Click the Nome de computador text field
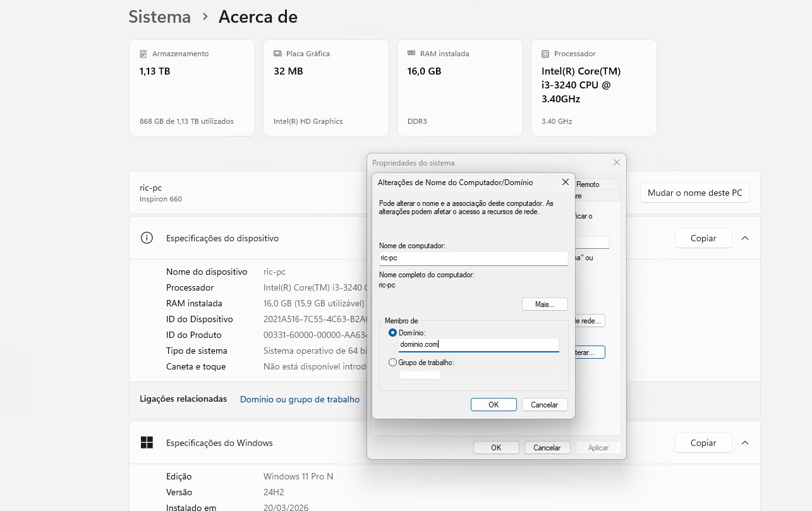Screen dimensions: 812x511 point(473,258)
